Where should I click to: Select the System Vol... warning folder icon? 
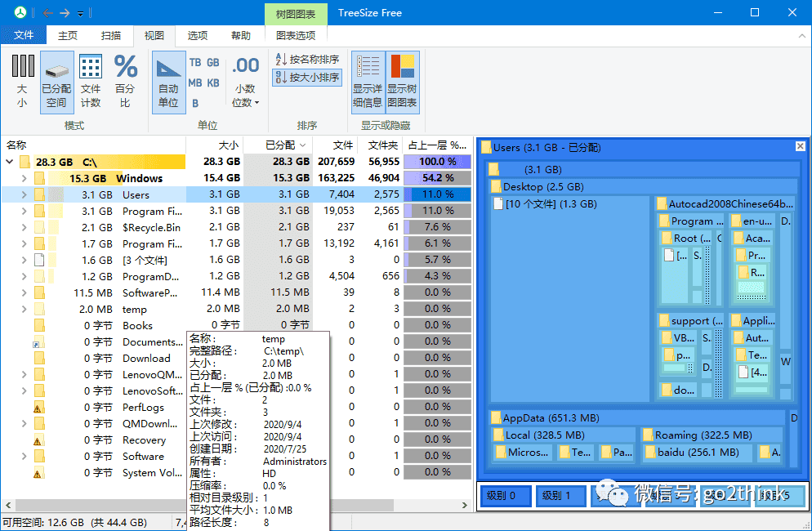39,472
